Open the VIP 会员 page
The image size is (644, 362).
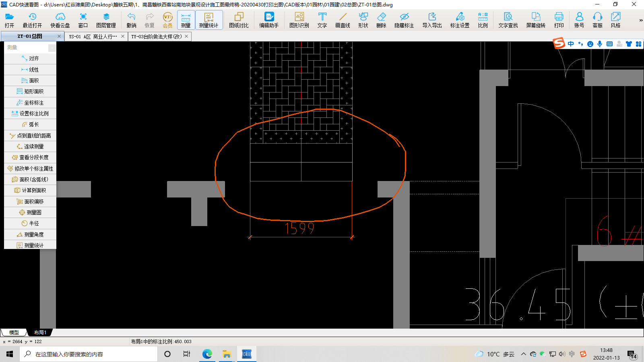167,20
